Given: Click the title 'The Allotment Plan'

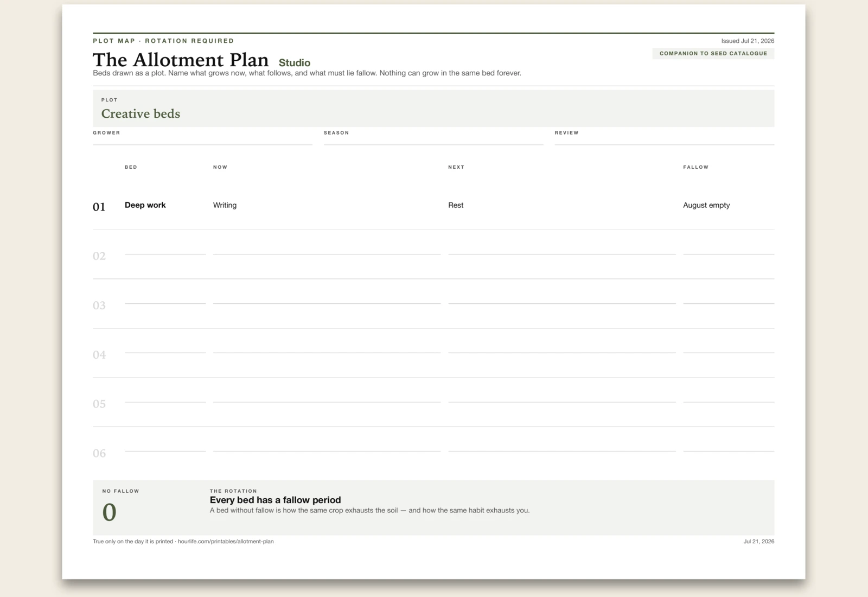Looking at the screenshot, I should (181, 60).
